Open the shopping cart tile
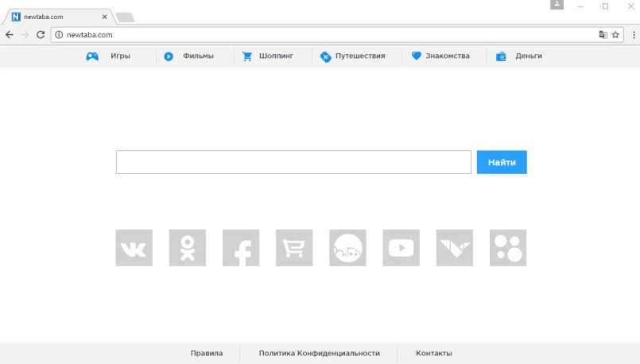 (x=294, y=248)
